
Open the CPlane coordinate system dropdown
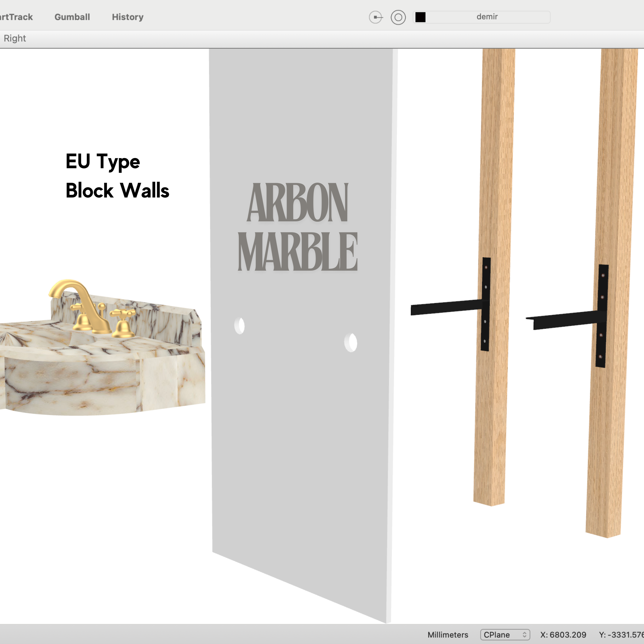pos(505,635)
